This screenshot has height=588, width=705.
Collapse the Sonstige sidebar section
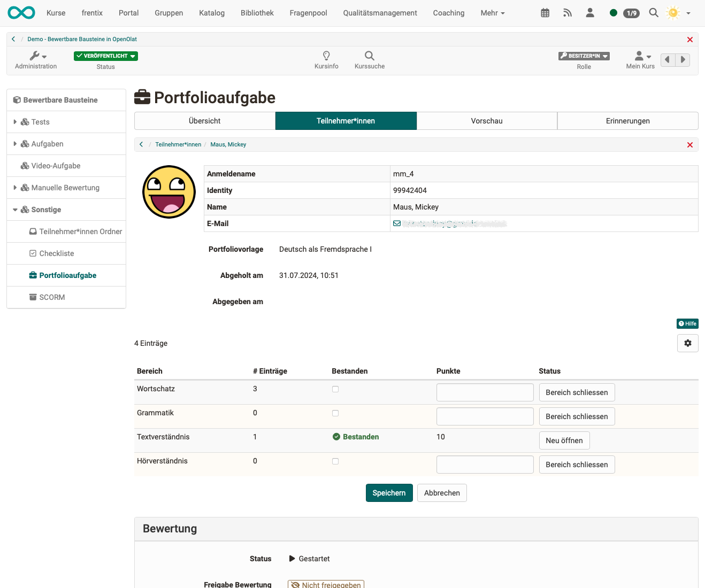click(15, 210)
